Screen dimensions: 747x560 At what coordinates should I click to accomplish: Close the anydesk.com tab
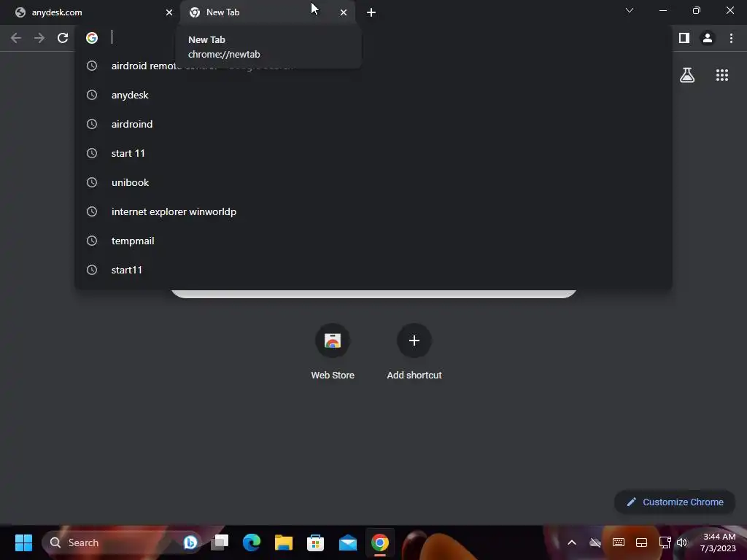click(x=169, y=12)
